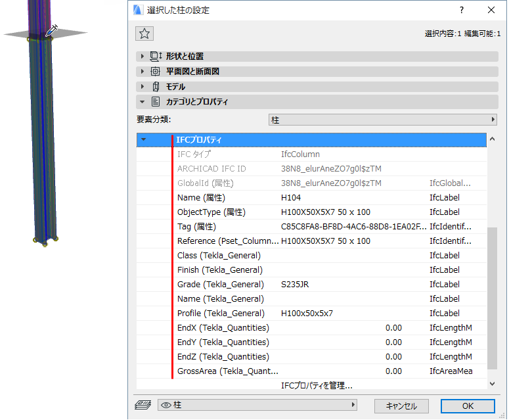This screenshot has height=420, width=509.
Task: Click the モデル panel icon
Action: pos(156,87)
